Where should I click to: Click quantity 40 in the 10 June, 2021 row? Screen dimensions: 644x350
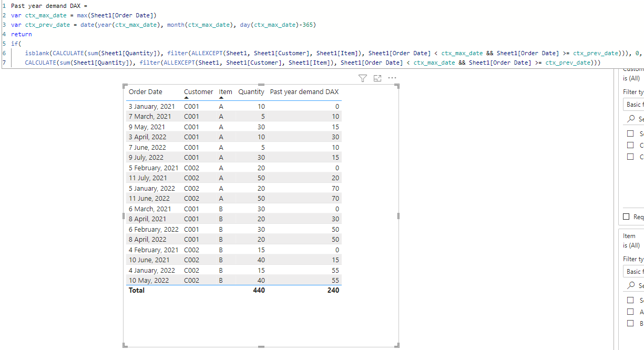click(261, 260)
